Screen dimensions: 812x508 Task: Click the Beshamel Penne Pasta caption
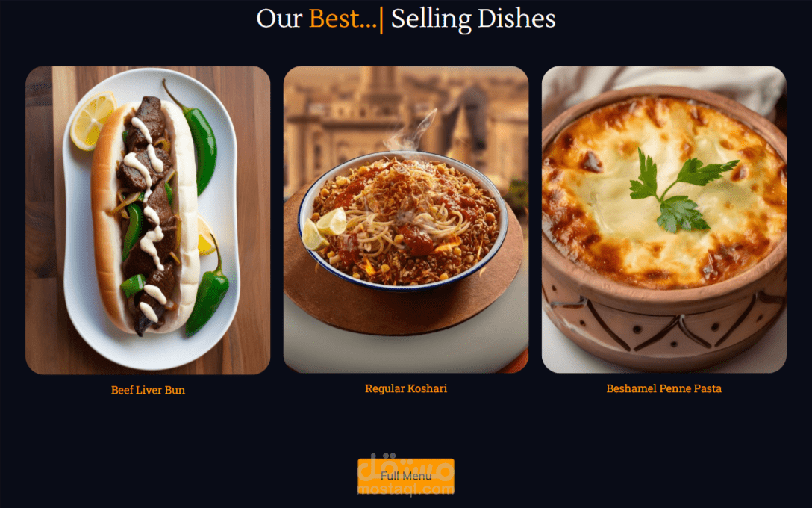click(664, 388)
